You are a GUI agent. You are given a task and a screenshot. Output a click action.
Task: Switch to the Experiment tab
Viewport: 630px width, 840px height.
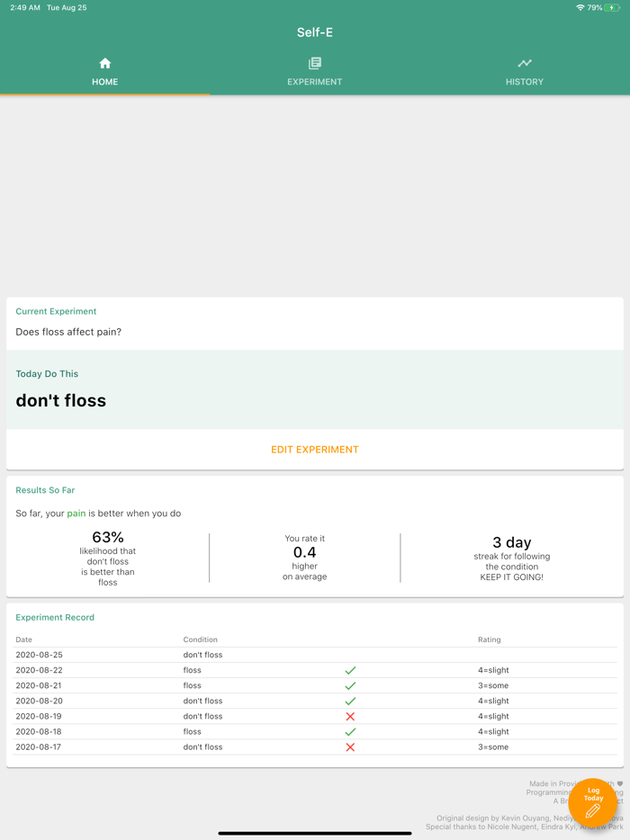point(315,72)
